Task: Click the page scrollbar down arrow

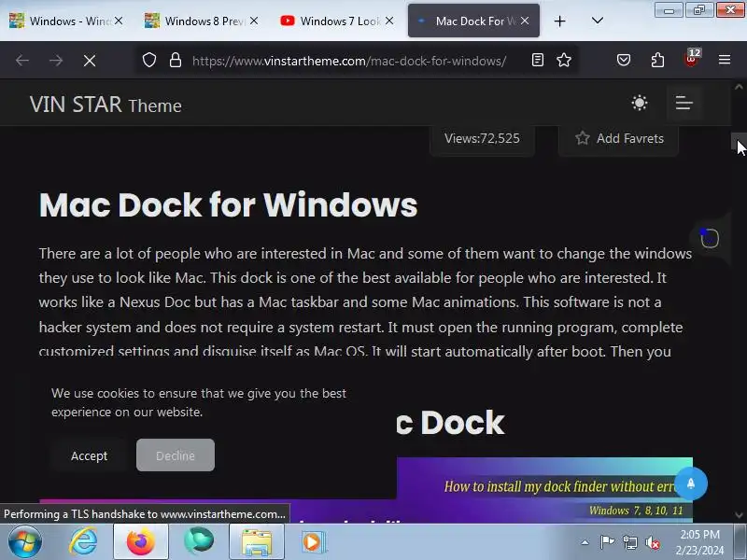Action: coord(739,515)
